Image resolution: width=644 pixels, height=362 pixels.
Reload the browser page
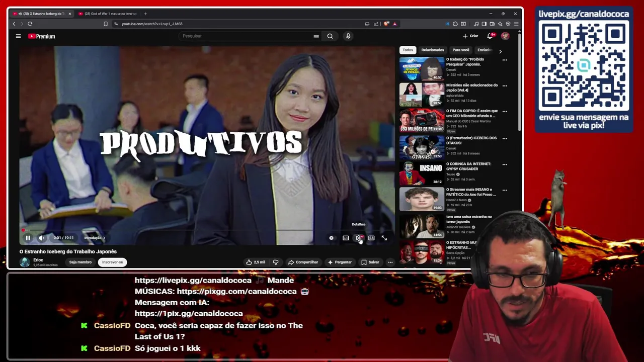click(x=30, y=24)
